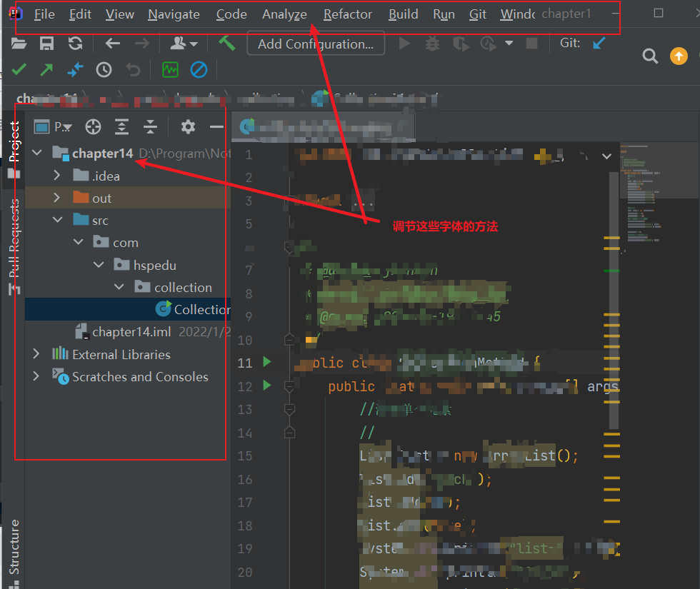Collapse the collection package

coord(119,287)
